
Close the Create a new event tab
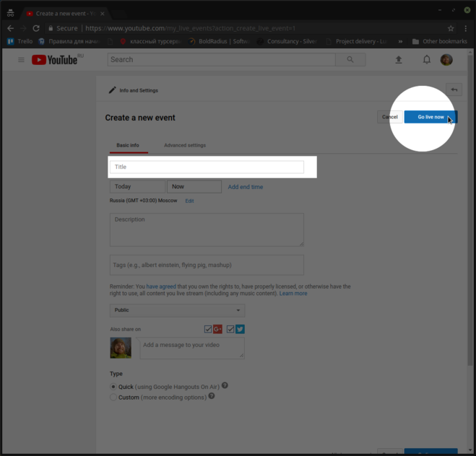pyautogui.click(x=103, y=14)
